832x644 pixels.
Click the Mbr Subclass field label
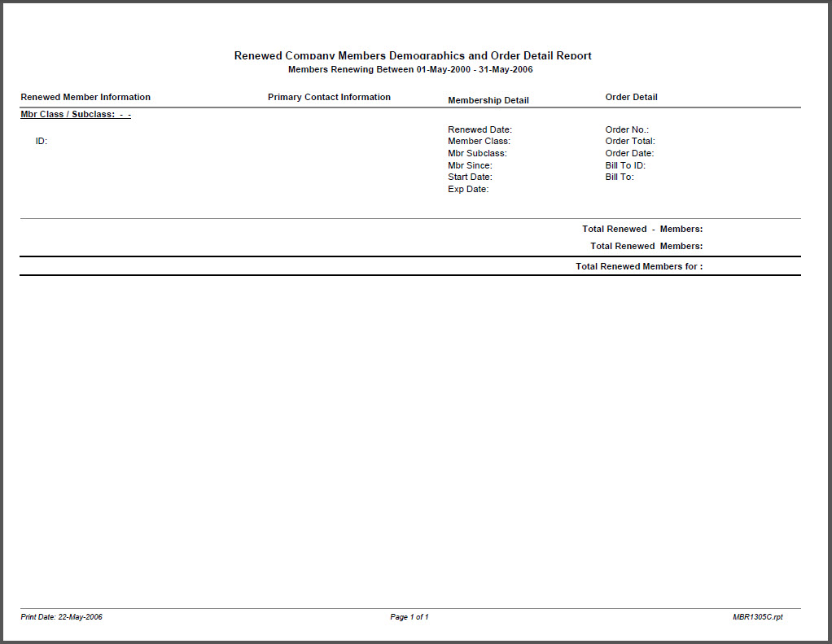(x=477, y=153)
